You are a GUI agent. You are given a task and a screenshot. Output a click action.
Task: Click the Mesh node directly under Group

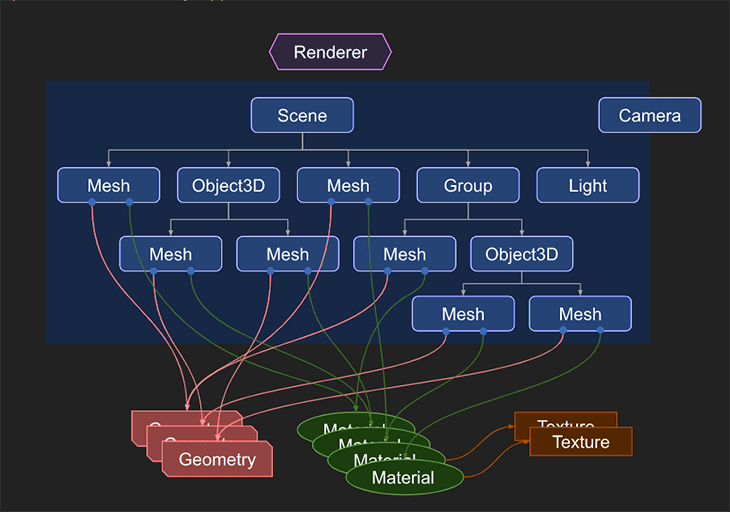[405, 254]
